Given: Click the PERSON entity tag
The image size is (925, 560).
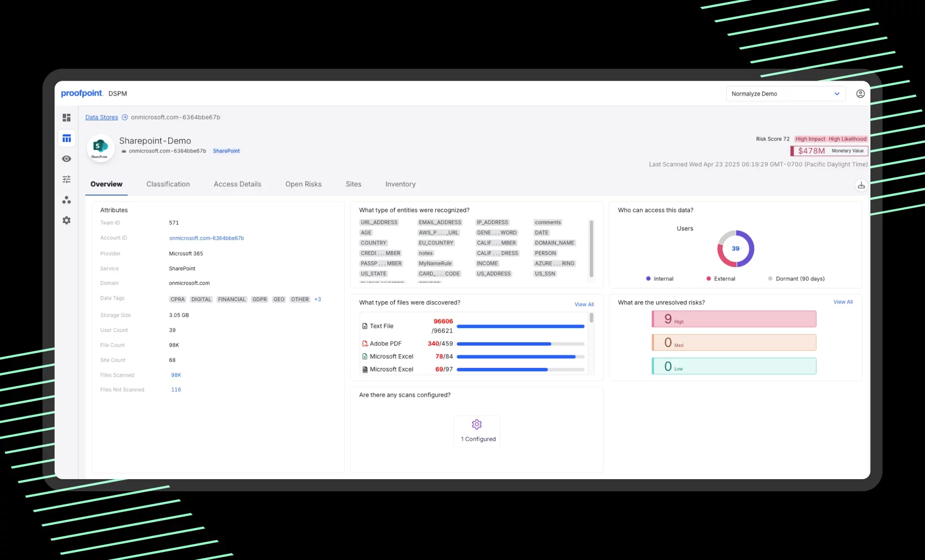Looking at the screenshot, I should tap(545, 253).
